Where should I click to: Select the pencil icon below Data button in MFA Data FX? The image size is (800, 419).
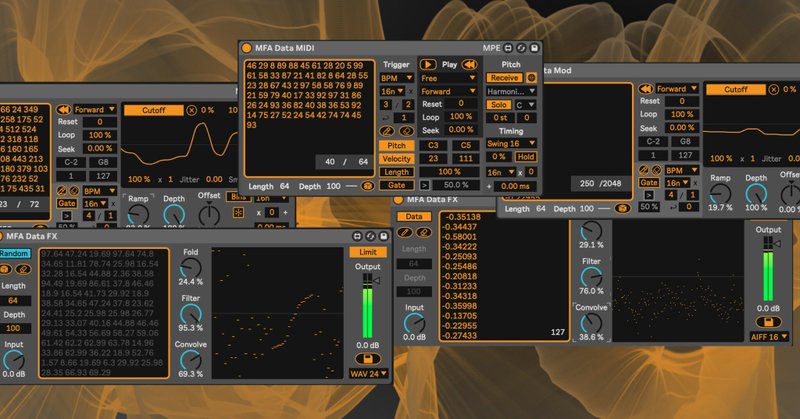pyautogui.click(x=404, y=232)
